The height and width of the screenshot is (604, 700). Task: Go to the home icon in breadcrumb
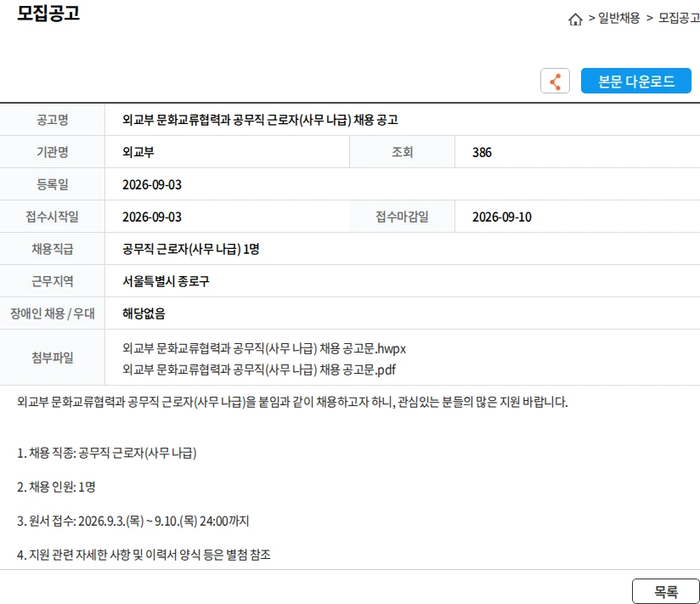[x=575, y=20]
